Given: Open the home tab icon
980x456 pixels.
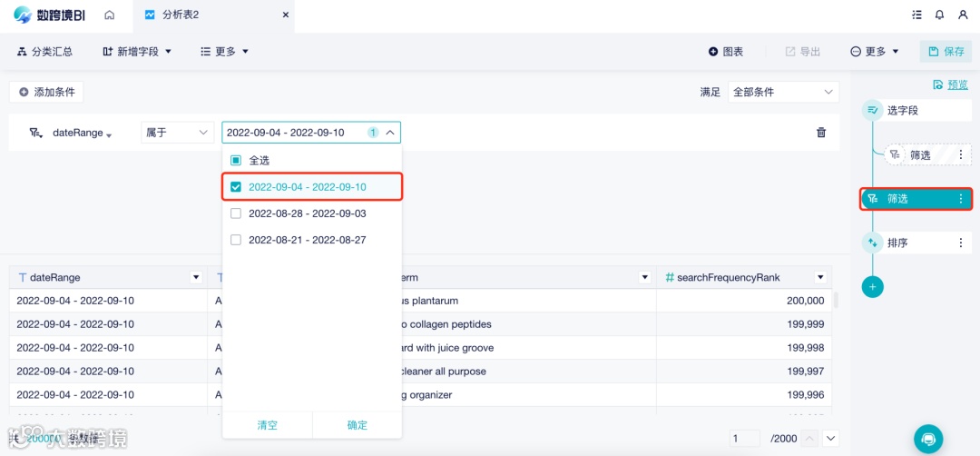Looking at the screenshot, I should 110,15.
